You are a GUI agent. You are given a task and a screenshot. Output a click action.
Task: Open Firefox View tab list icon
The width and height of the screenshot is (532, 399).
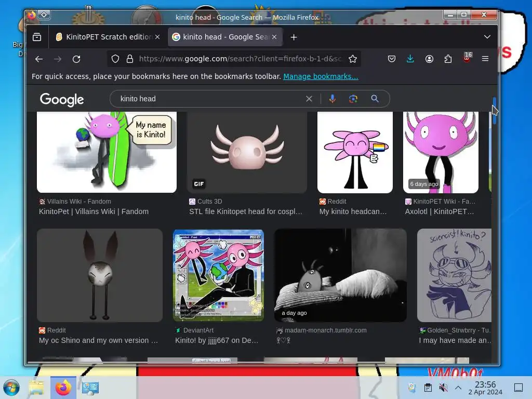37,37
